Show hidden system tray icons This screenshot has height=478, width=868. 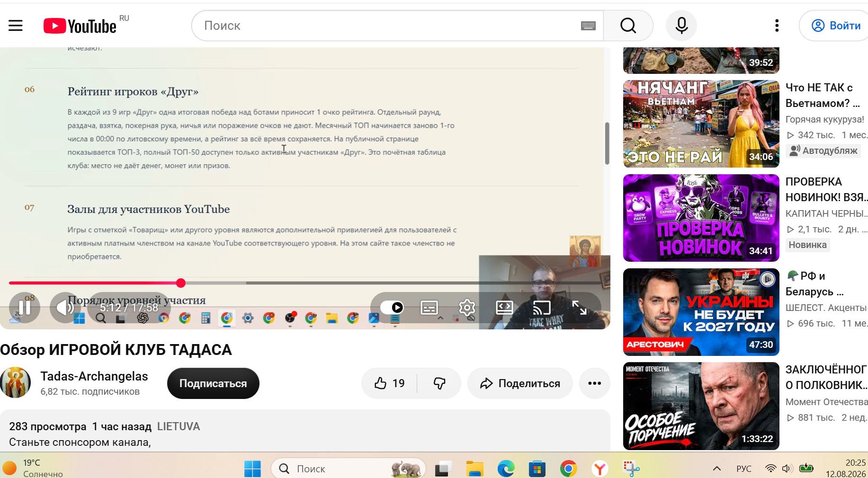pyautogui.click(x=717, y=469)
